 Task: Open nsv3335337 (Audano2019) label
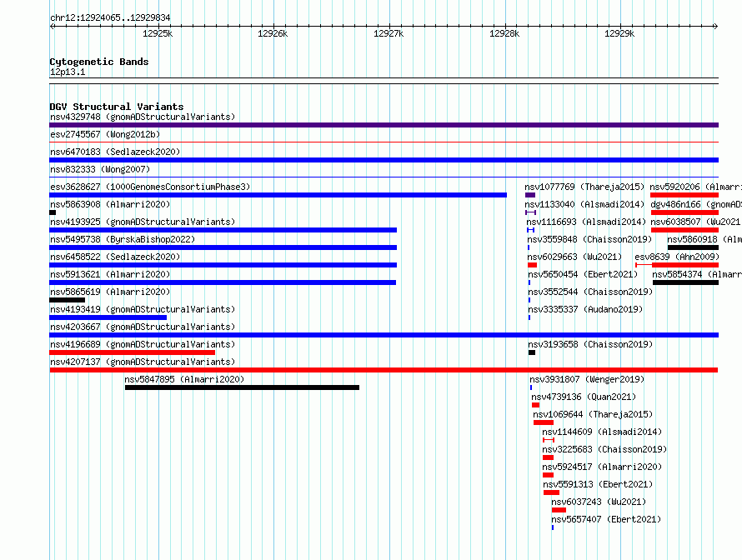(585, 309)
